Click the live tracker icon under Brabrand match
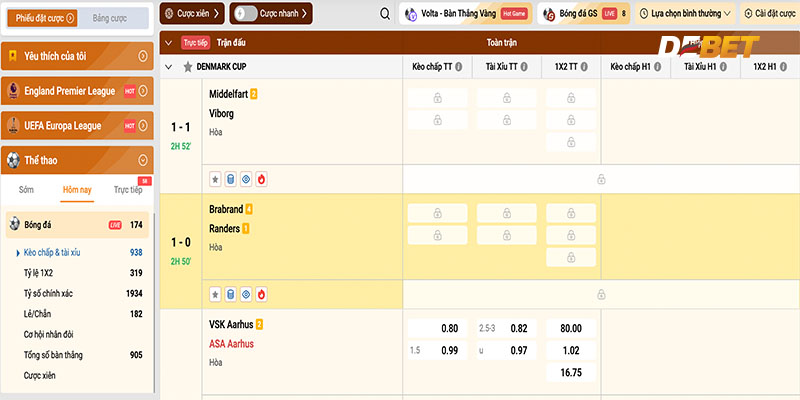Screen dimensions: 800x400 (246, 295)
